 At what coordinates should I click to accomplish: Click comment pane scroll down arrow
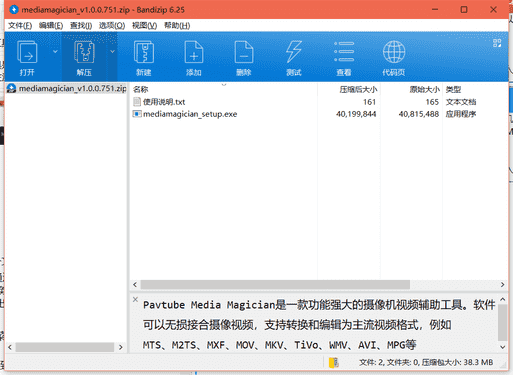coord(503,347)
